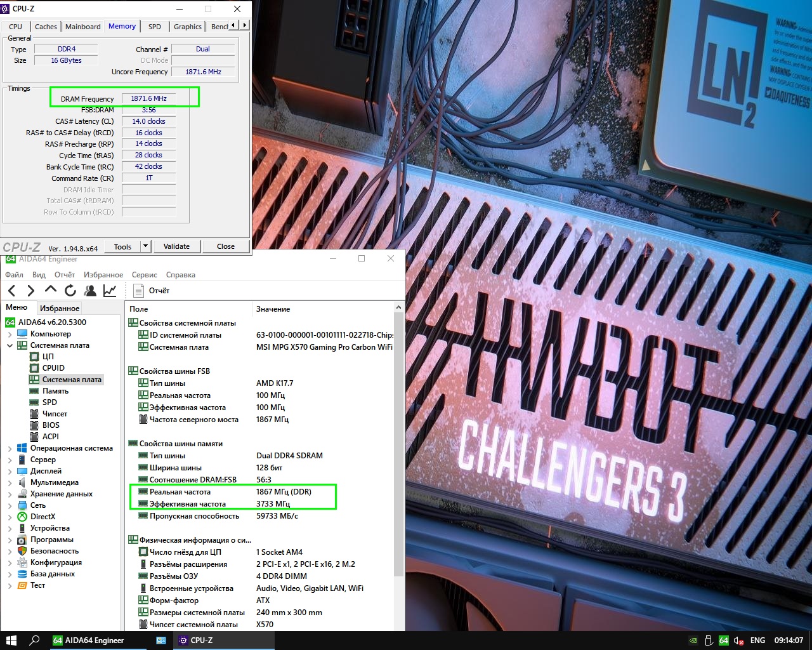Select Чипсет in the AIDA64 tree
Viewport: 812px width, 650px height.
coord(55,414)
